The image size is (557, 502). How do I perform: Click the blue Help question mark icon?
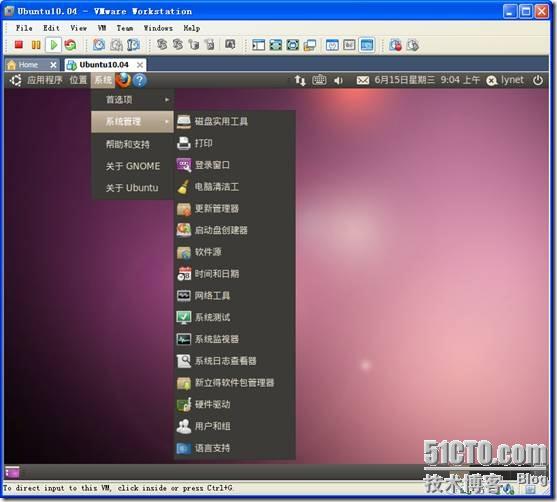(x=140, y=80)
